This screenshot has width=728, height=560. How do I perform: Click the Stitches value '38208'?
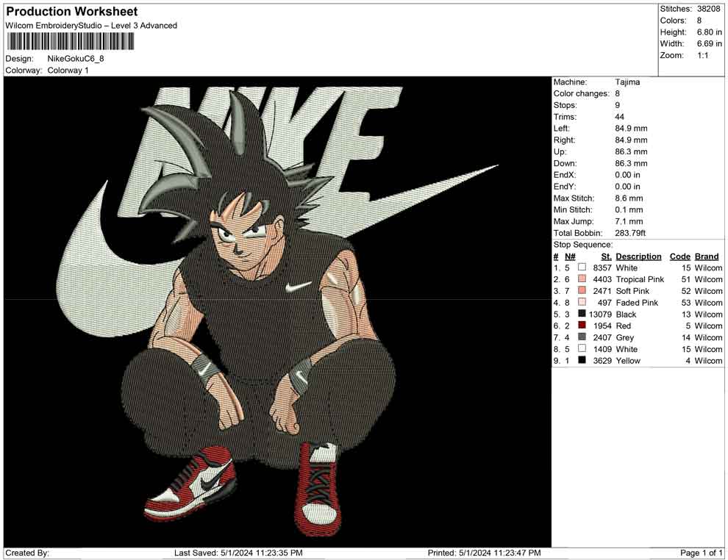pos(708,9)
